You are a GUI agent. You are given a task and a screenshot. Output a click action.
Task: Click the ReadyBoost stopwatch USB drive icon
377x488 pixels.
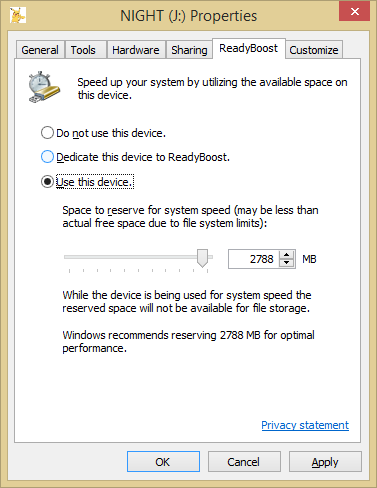pos(44,87)
